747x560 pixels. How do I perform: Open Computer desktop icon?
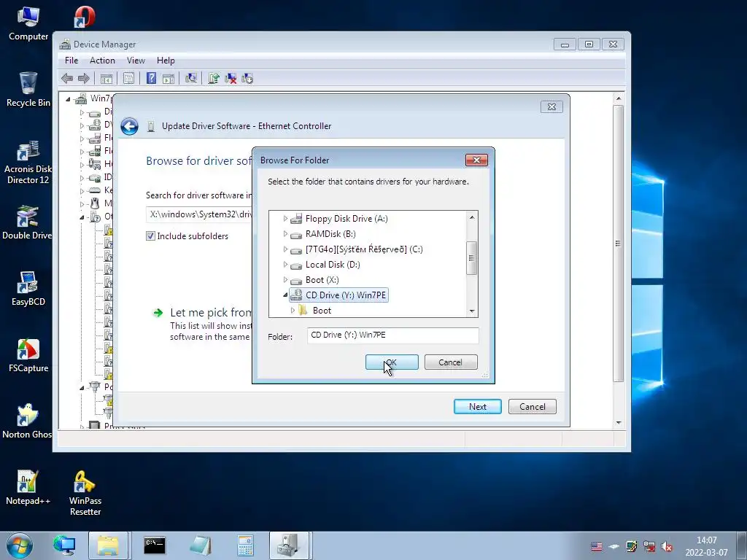[x=28, y=24]
